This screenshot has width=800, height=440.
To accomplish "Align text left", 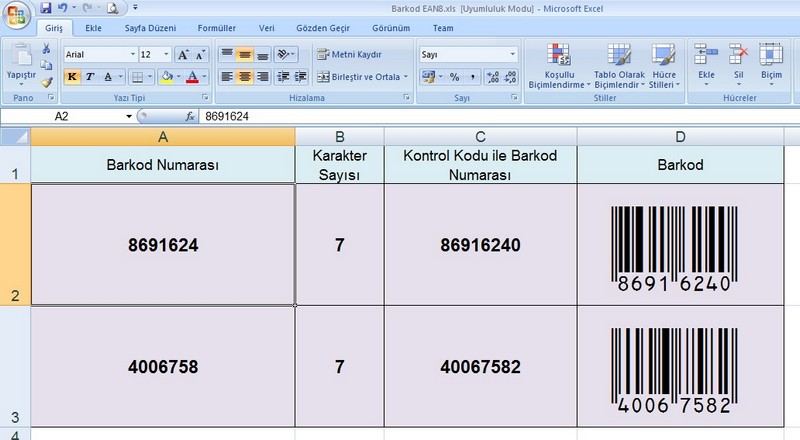I will coord(227,77).
